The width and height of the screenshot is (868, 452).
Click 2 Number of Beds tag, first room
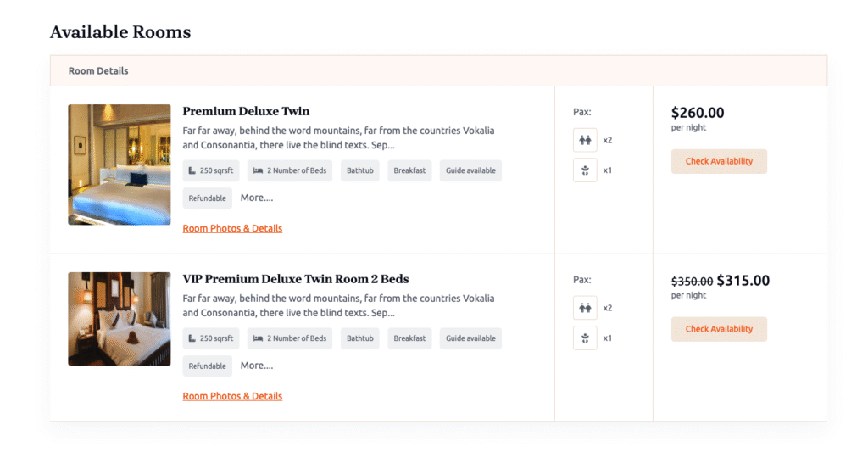290,170
